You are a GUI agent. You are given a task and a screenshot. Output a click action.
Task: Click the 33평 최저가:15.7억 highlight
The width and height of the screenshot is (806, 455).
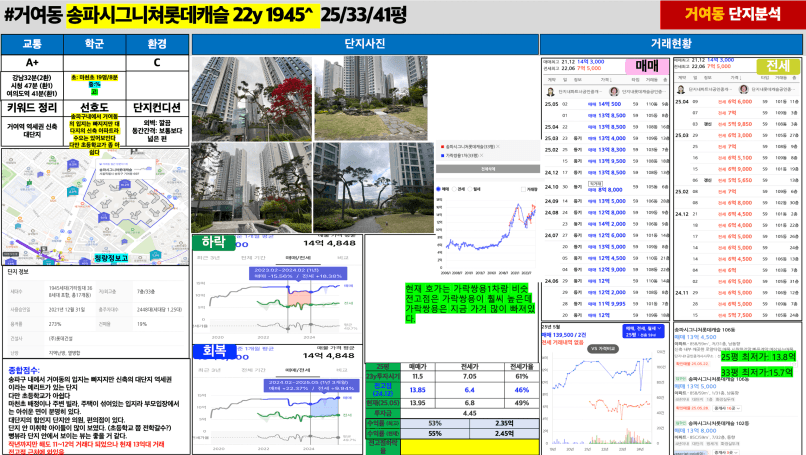tap(756, 372)
